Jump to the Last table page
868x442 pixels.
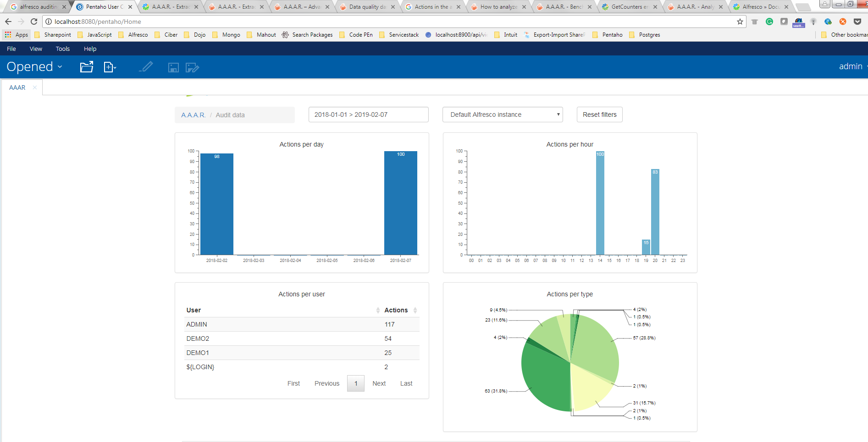(406, 383)
